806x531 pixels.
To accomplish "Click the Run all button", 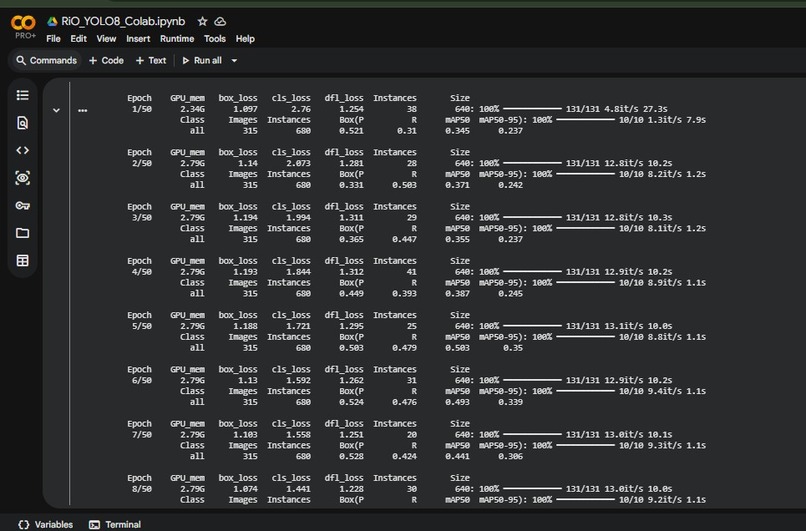I will tap(202, 61).
